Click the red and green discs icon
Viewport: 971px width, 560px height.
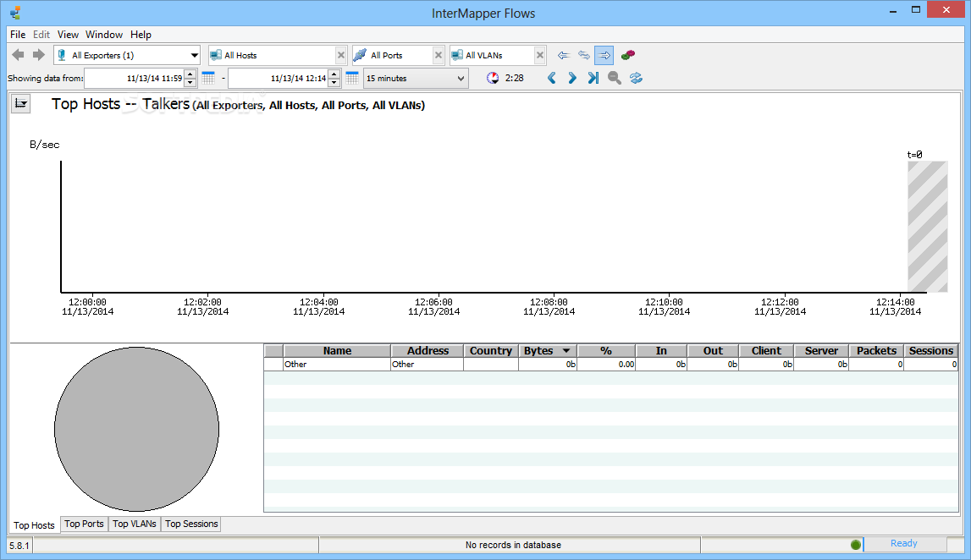[x=628, y=55]
